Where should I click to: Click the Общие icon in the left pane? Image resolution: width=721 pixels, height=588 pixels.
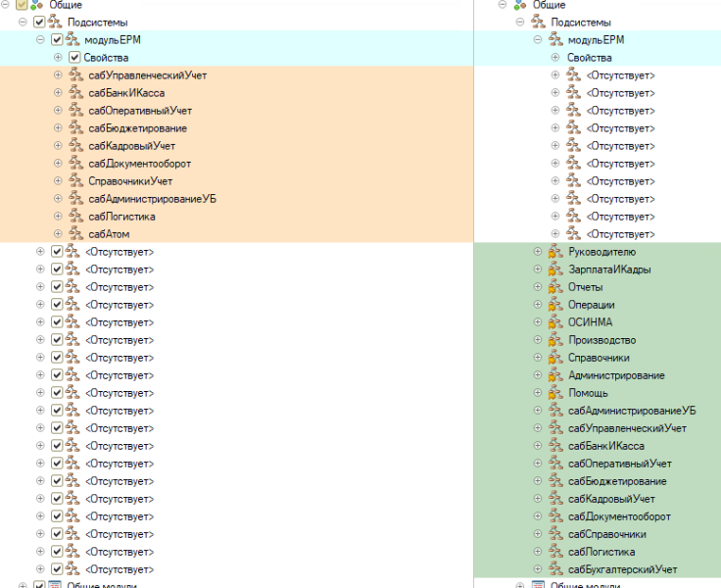35,5
